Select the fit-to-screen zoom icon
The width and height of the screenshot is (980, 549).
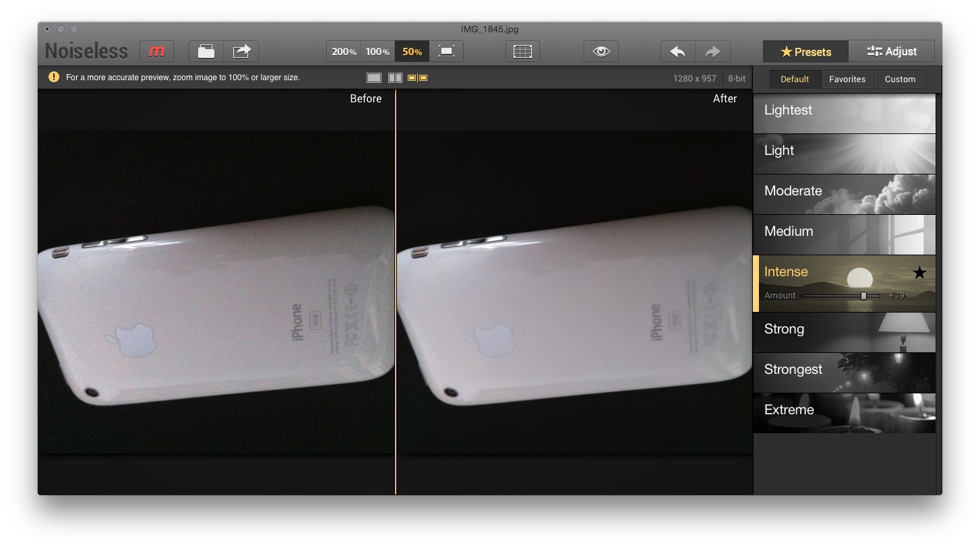click(x=446, y=51)
